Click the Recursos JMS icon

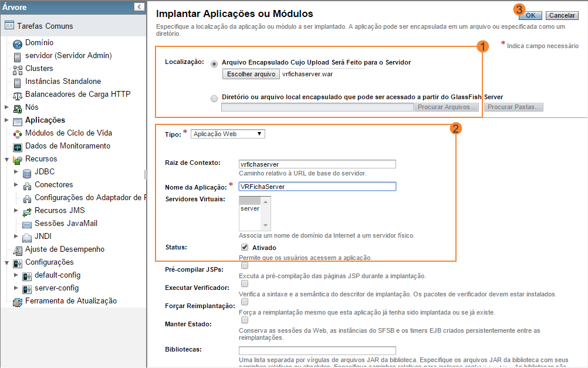tap(27, 212)
